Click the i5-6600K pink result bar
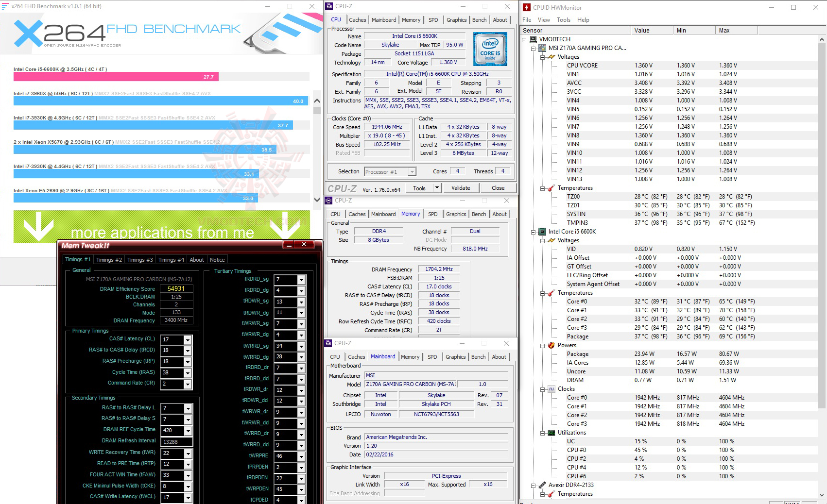The height and width of the screenshot is (504, 827). (116, 77)
